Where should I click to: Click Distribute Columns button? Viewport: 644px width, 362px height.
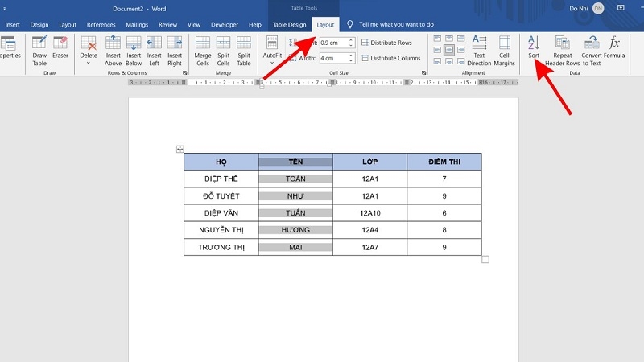tap(390, 58)
